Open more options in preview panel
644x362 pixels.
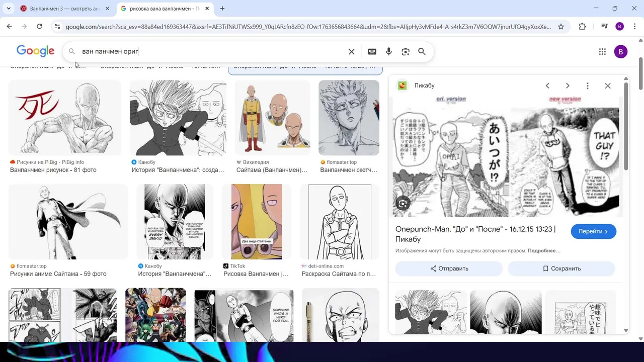pos(587,85)
